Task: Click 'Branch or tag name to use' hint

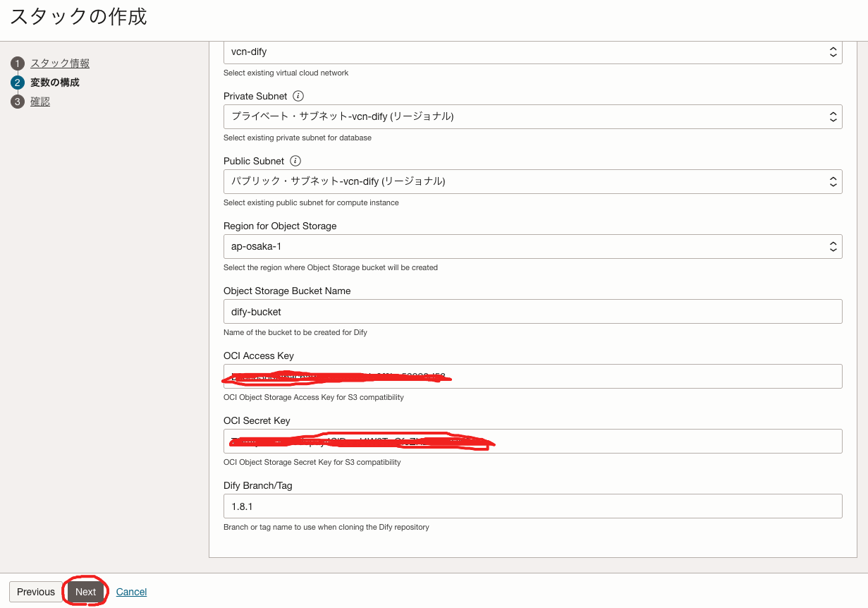Action: click(x=326, y=527)
